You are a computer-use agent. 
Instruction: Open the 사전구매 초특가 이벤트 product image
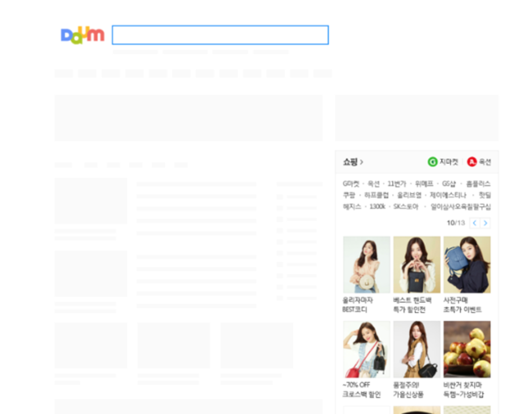coord(467,265)
